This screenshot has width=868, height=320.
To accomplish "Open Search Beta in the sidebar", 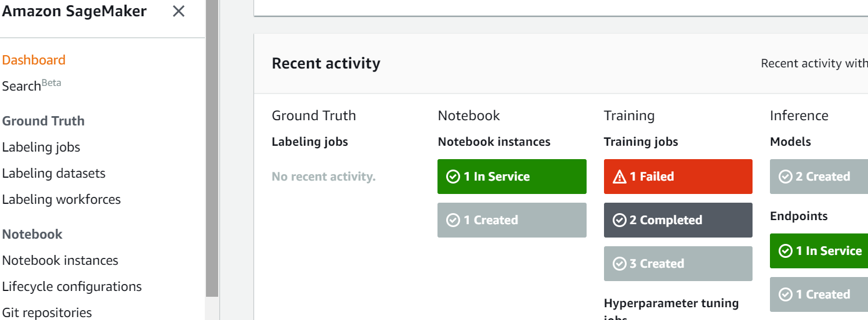I will click(x=31, y=85).
